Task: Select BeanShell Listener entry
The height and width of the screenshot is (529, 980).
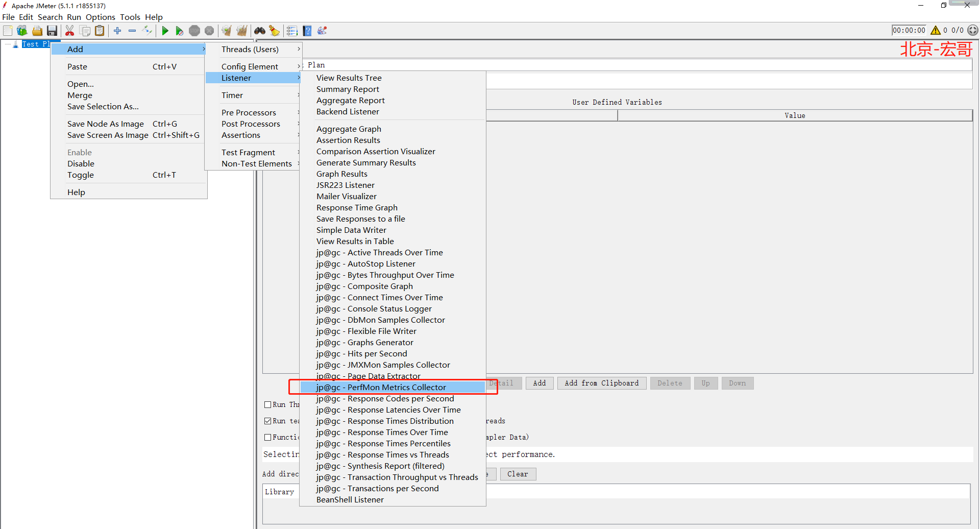Action: click(393, 499)
